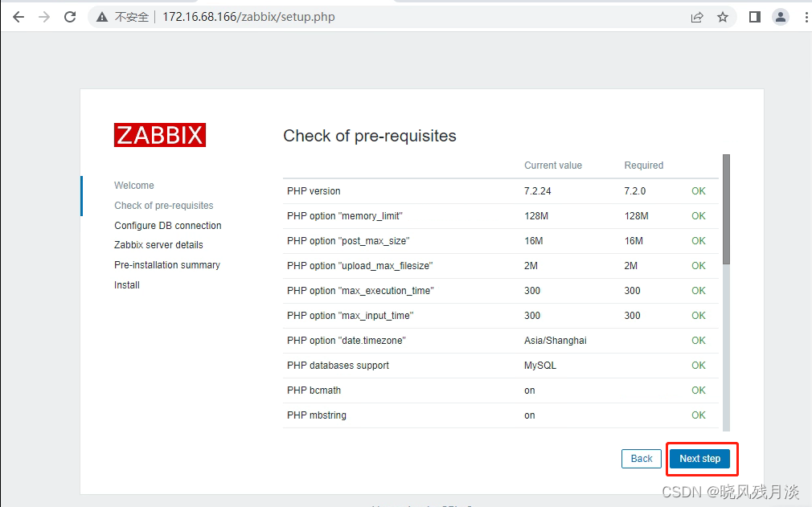The height and width of the screenshot is (507, 812).
Task: Click PHP option "upload_max_filesize" label
Action: 360,265
